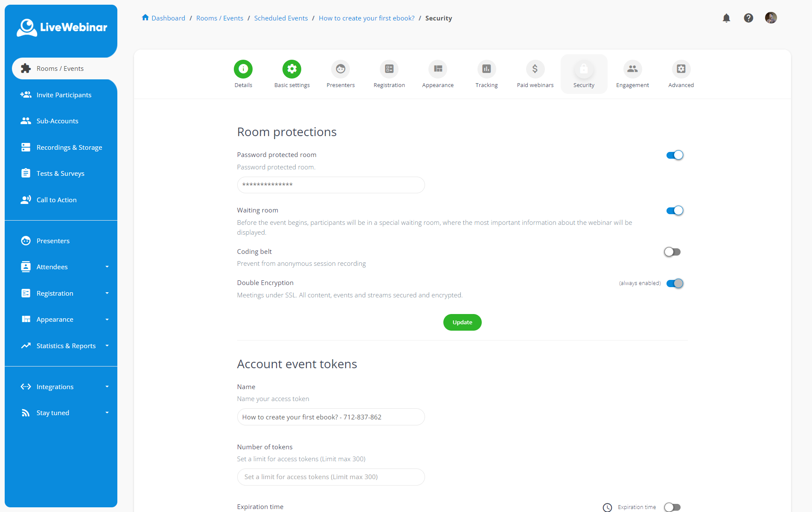Click the Number of tokens input field
This screenshot has height=512, width=812.
pos(331,477)
